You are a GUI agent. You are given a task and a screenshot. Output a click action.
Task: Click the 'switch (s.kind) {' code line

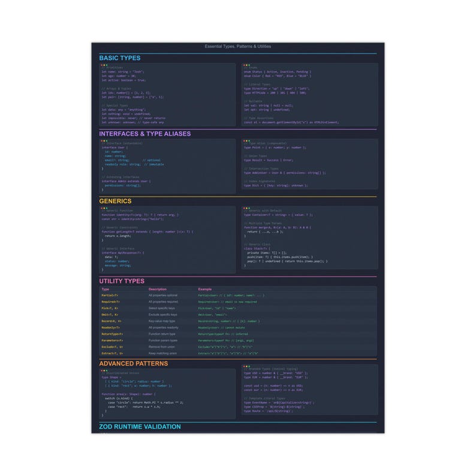(x=119, y=398)
